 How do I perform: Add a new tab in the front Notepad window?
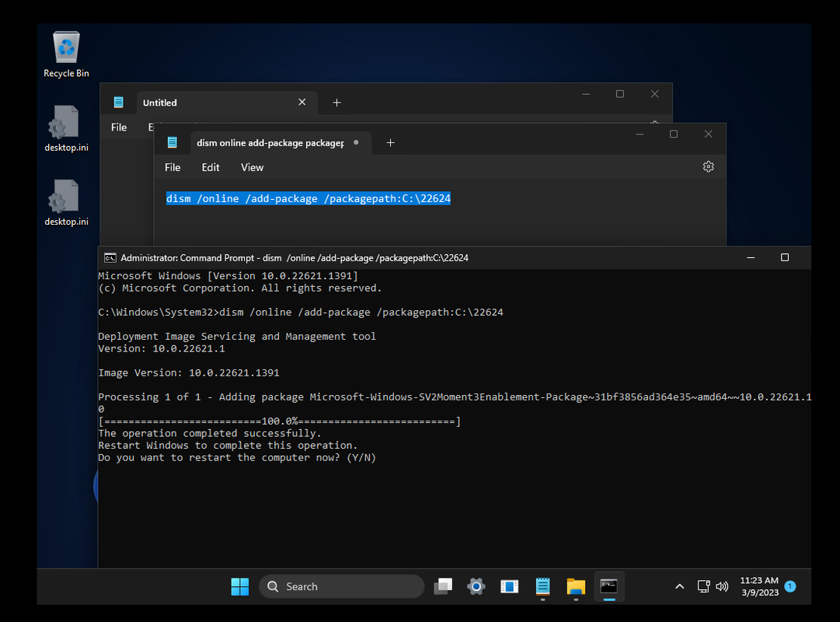pyautogui.click(x=391, y=142)
